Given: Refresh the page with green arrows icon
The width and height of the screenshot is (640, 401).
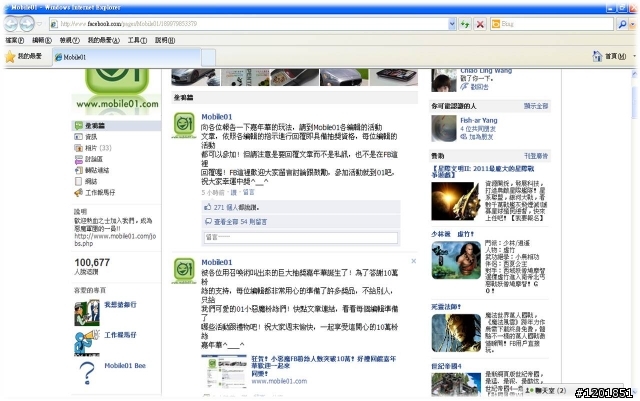Looking at the screenshot, I should pos(465,24).
